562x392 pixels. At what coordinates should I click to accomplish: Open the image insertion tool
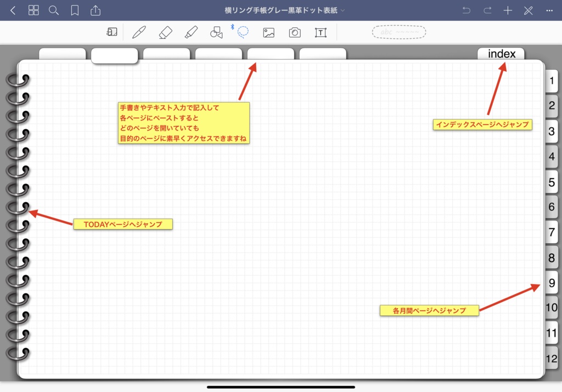point(268,32)
